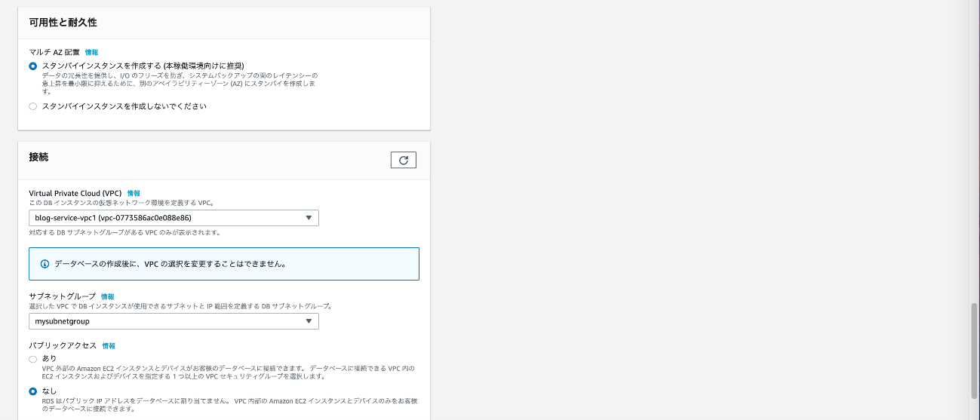Click 情報 link beside サブネットグループ
The image size is (980, 420).
coord(108,297)
